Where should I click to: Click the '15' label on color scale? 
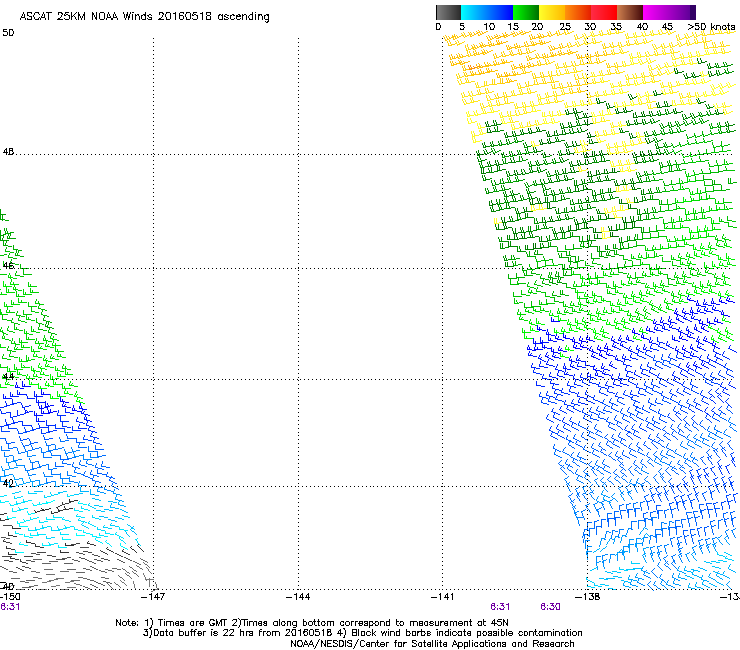[x=513, y=27]
